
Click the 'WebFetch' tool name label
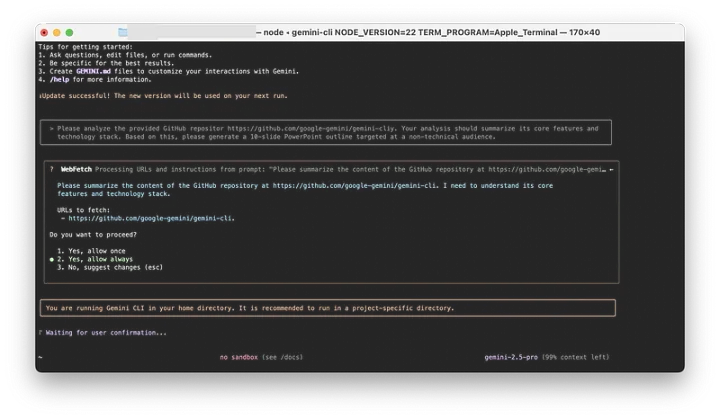pyautogui.click(x=76, y=169)
